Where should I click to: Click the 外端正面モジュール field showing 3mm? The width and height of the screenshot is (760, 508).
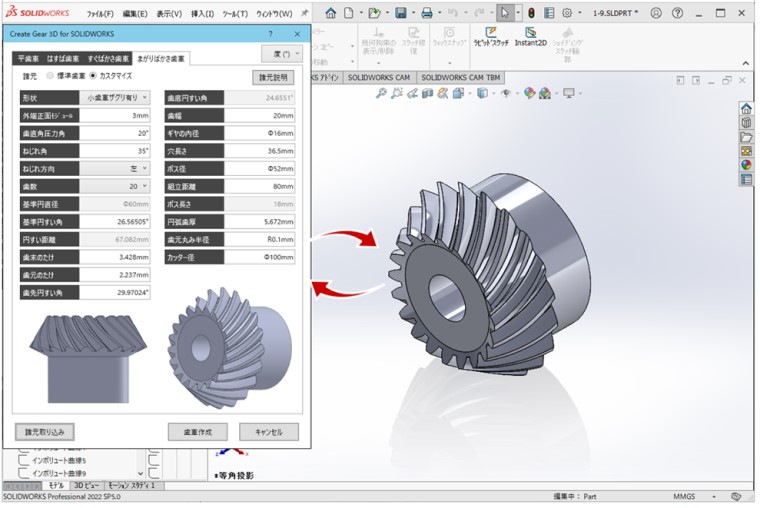pos(115,115)
